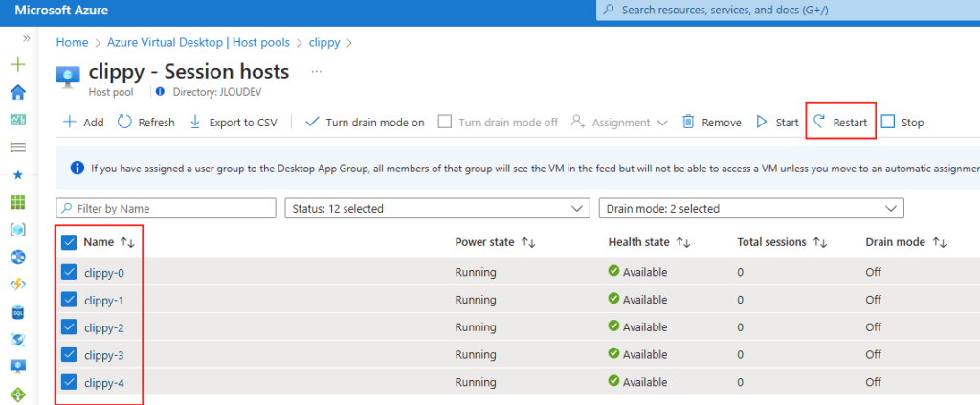980x405 pixels.
Task: Click the green plus Create resource icon
Action: coord(19,64)
